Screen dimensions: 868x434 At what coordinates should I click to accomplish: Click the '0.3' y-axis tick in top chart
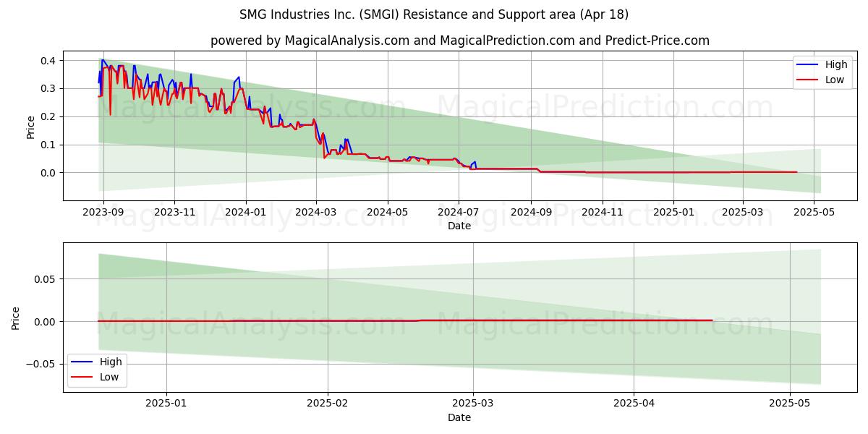pyautogui.click(x=50, y=89)
